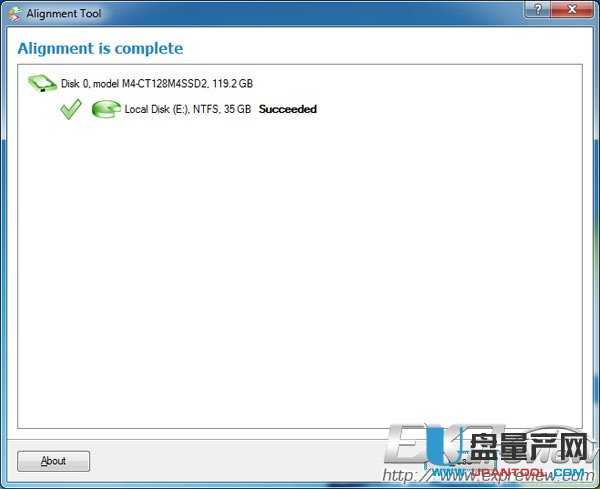Viewport: 600px width, 489px height.
Task: Click the Alignment Tool app icon in title bar
Action: [15, 14]
